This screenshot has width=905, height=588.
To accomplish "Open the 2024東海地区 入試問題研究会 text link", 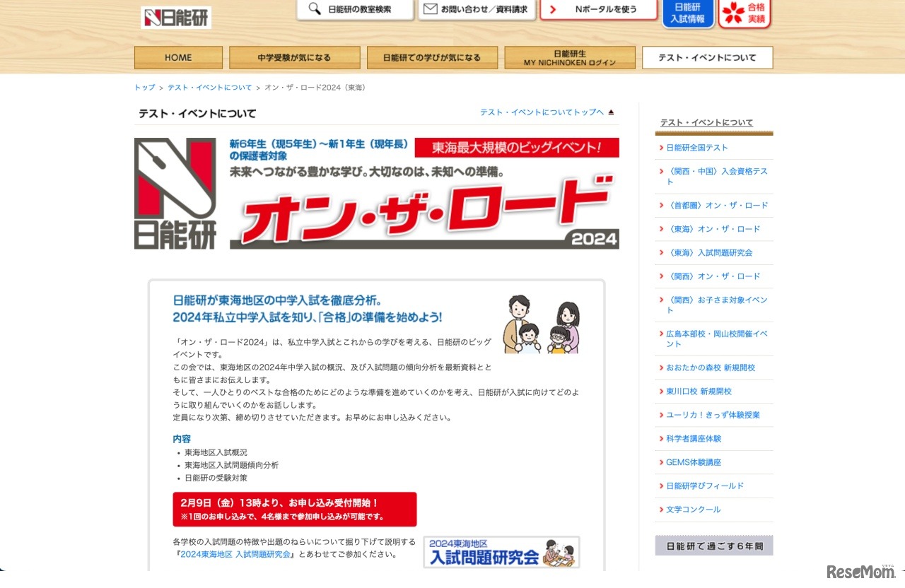I will (235, 555).
